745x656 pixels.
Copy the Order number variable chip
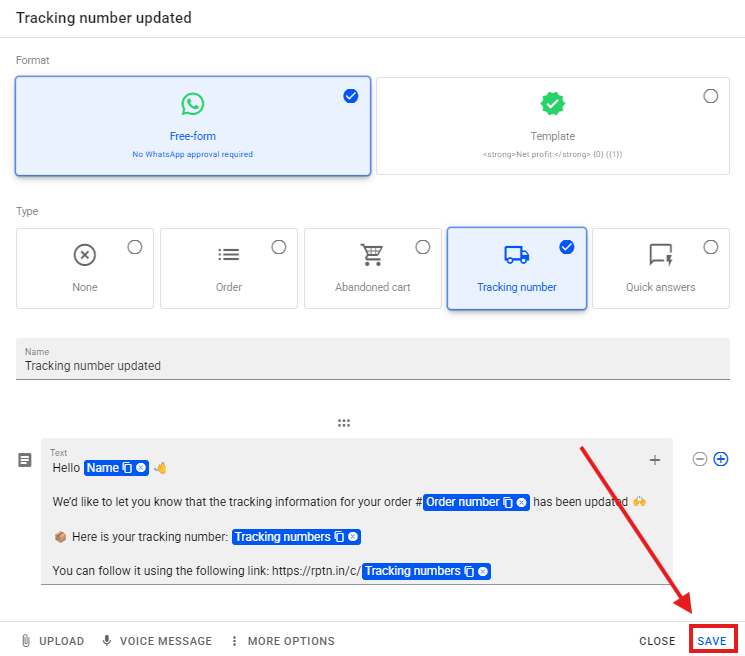pyautogui.click(x=508, y=503)
